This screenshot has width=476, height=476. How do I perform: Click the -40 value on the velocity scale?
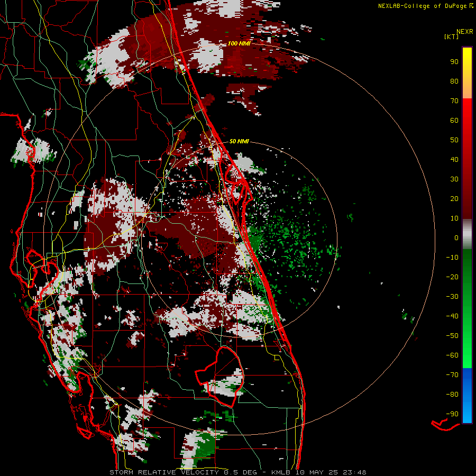[x=452, y=316]
